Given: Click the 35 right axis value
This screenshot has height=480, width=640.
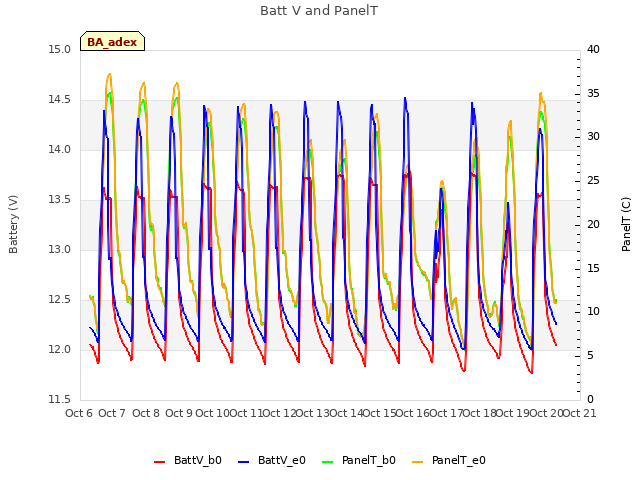Looking at the screenshot, I should [593, 93].
